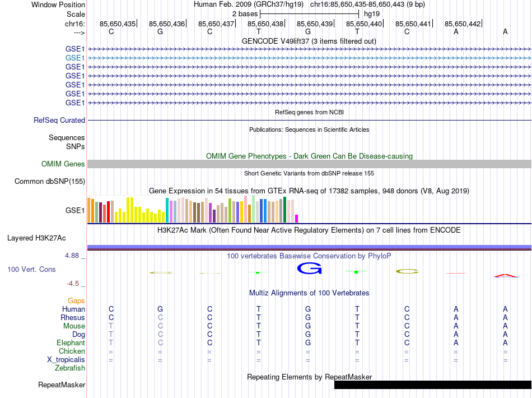Open Common dbSNP(155) track settings label
The image size is (532, 398).
[x=50, y=181]
